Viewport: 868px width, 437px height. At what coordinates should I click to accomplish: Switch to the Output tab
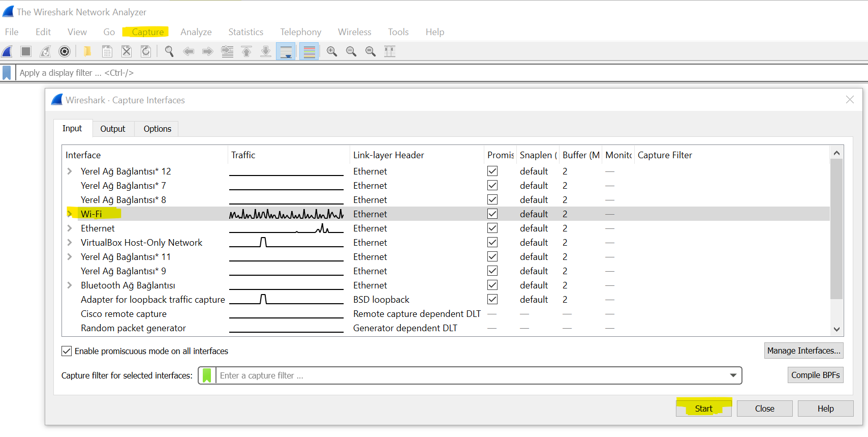click(113, 129)
